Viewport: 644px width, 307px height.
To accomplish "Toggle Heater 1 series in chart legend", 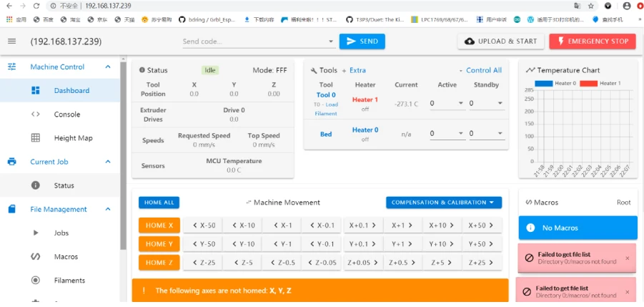I will point(600,83).
